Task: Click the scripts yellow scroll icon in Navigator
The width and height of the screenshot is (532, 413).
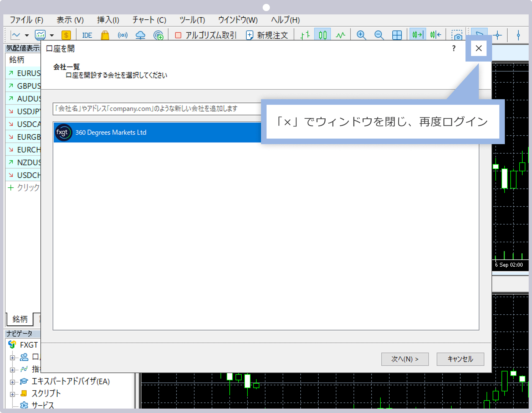Action: click(x=24, y=393)
